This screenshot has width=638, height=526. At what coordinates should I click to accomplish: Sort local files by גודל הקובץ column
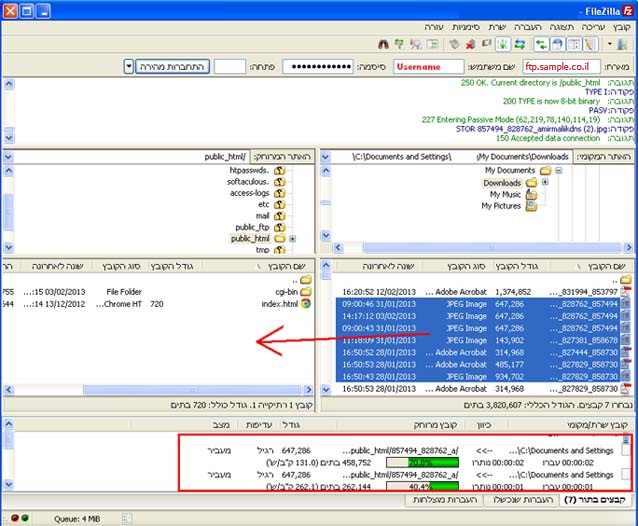[x=516, y=266]
